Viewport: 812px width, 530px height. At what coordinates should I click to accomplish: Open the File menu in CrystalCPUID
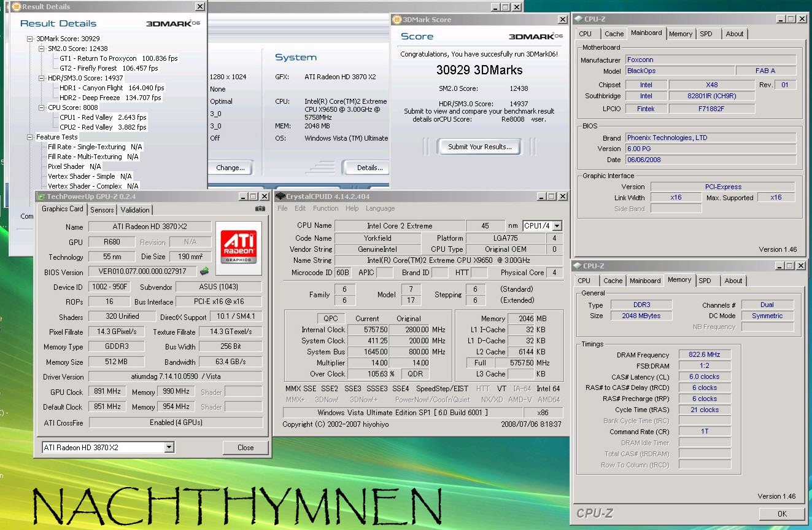(282, 208)
